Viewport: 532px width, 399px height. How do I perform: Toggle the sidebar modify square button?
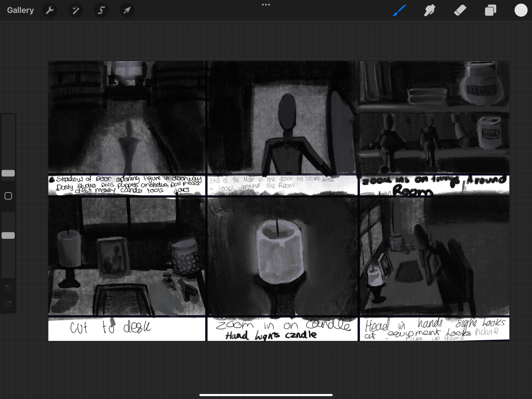pyautogui.click(x=8, y=196)
